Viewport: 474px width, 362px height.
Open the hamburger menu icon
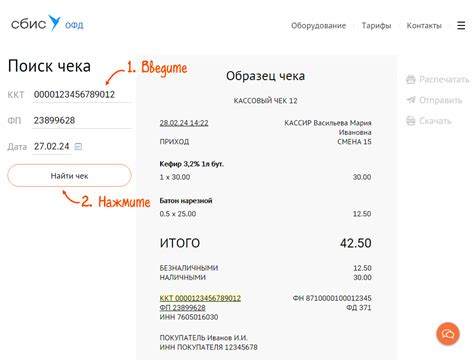pyautogui.click(x=461, y=25)
